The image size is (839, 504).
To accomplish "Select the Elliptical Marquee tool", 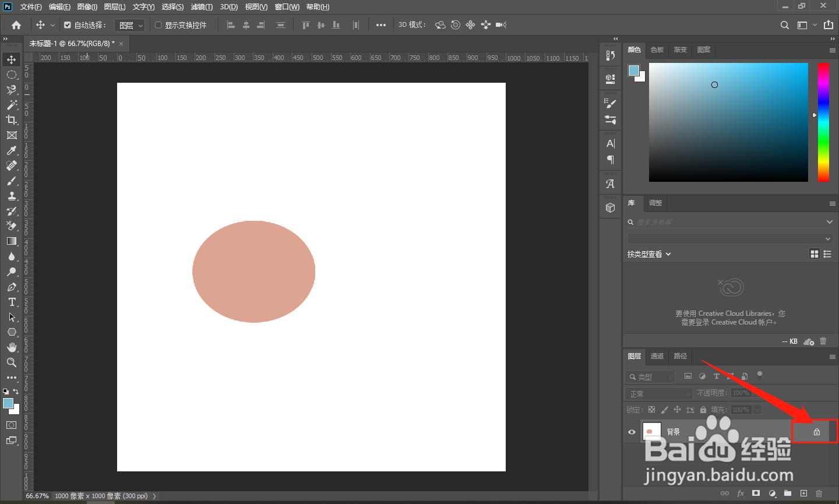I will click(x=12, y=75).
